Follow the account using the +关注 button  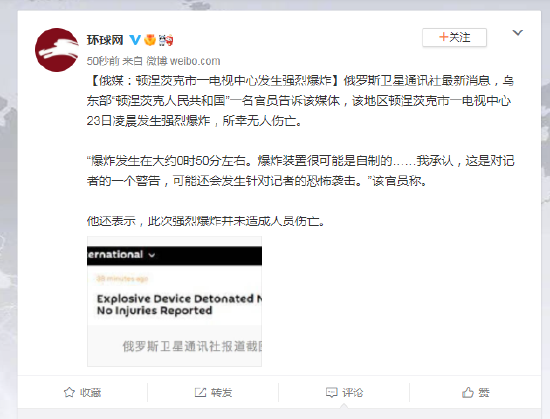454,37
